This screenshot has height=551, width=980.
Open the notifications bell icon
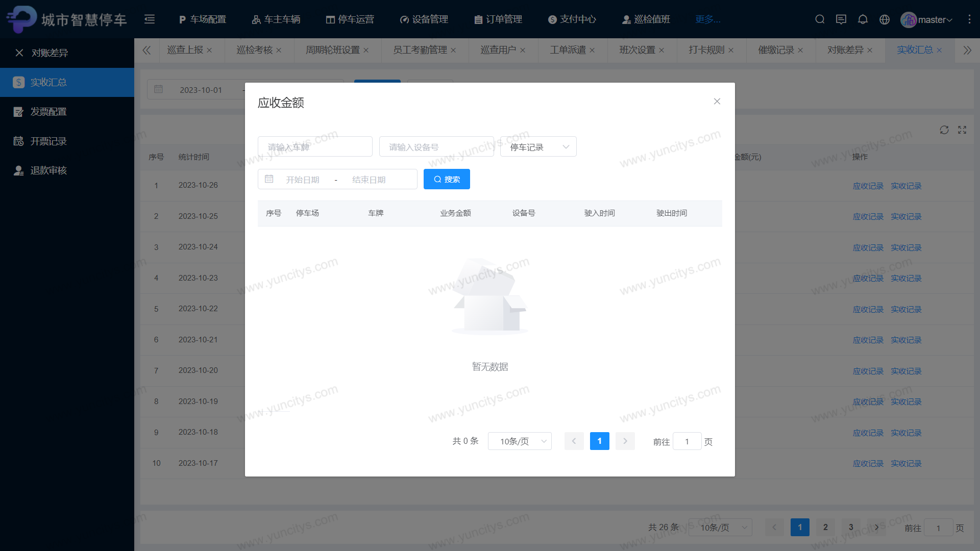[x=863, y=19]
